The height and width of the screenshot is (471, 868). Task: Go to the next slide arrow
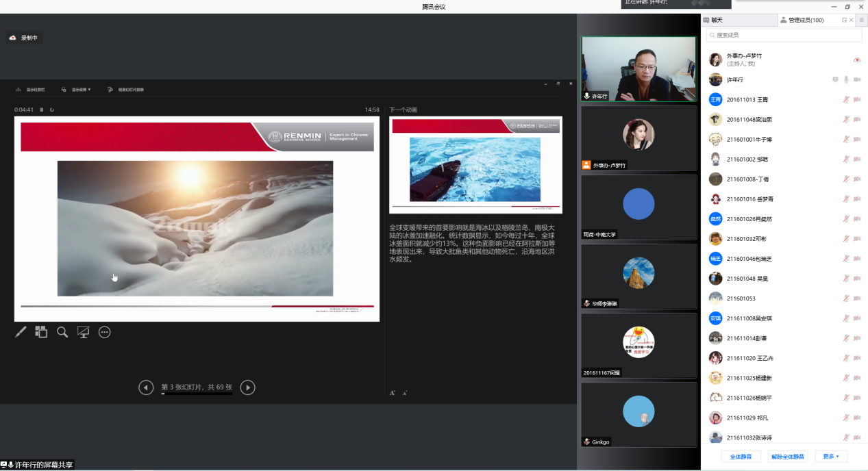click(x=248, y=387)
